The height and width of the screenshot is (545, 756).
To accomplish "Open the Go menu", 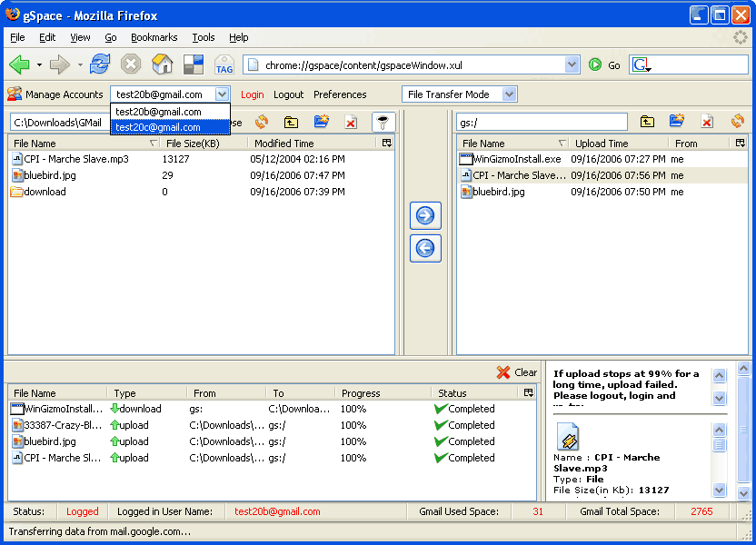I will click(111, 37).
